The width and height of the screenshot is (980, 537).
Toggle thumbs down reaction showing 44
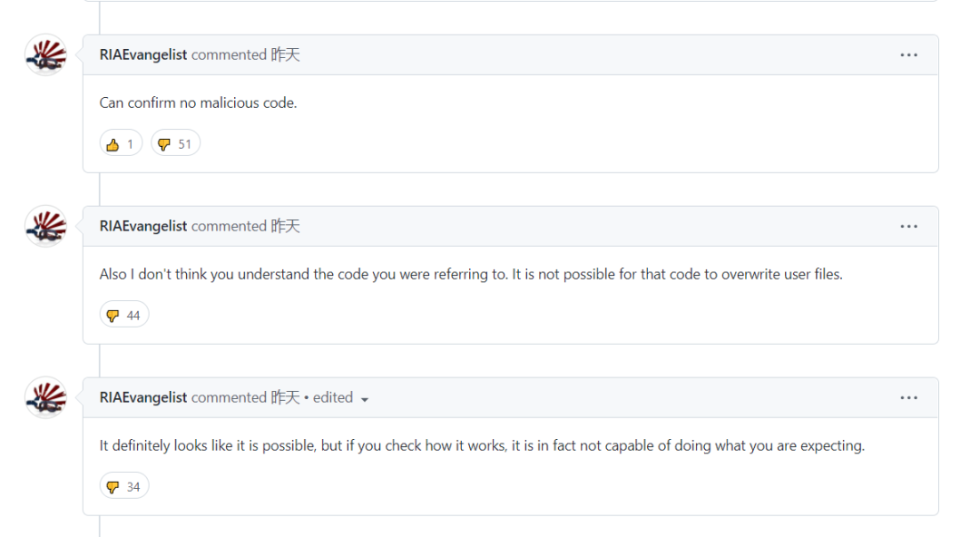point(124,315)
